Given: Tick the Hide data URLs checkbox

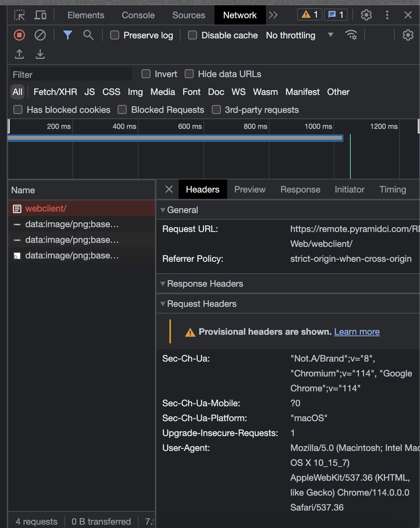Looking at the screenshot, I should pos(190,74).
